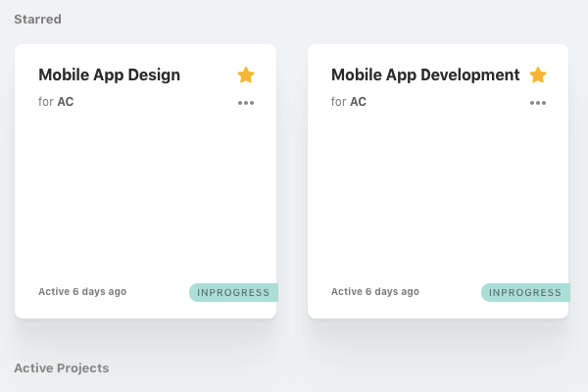The height and width of the screenshot is (392, 588).
Task: Click the INPROGRESS badge on Mobile App Design
Action: [x=233, y=293]
